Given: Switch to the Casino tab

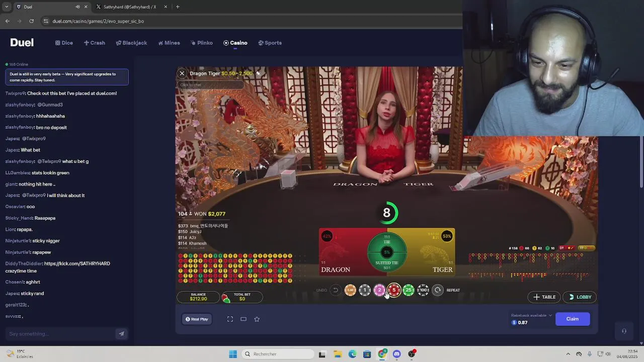Looking at the screenshot, I should coord(235,43).
